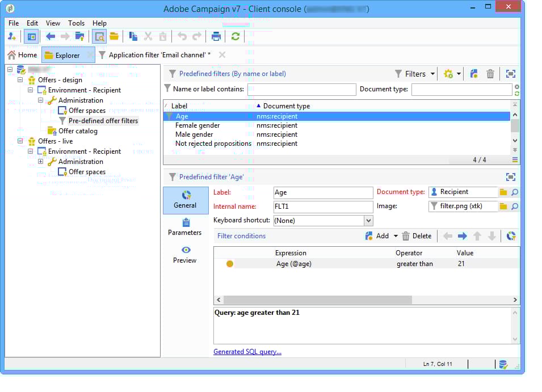This screenshot has width=542, height=392.
Task: Click the new filter icon beside trash
Action: point(474,74)
